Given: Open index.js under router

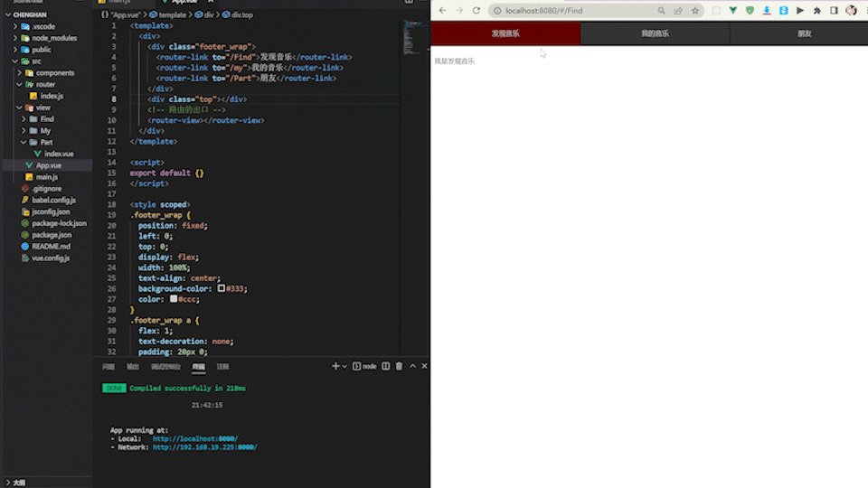Looking at the screenshot, I should (x=52, y=97).
